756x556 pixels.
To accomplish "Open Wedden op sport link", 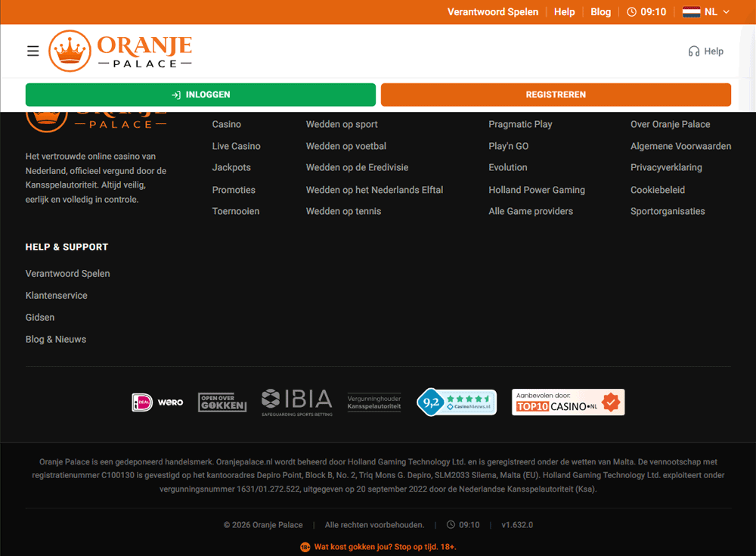I will 342,124.
